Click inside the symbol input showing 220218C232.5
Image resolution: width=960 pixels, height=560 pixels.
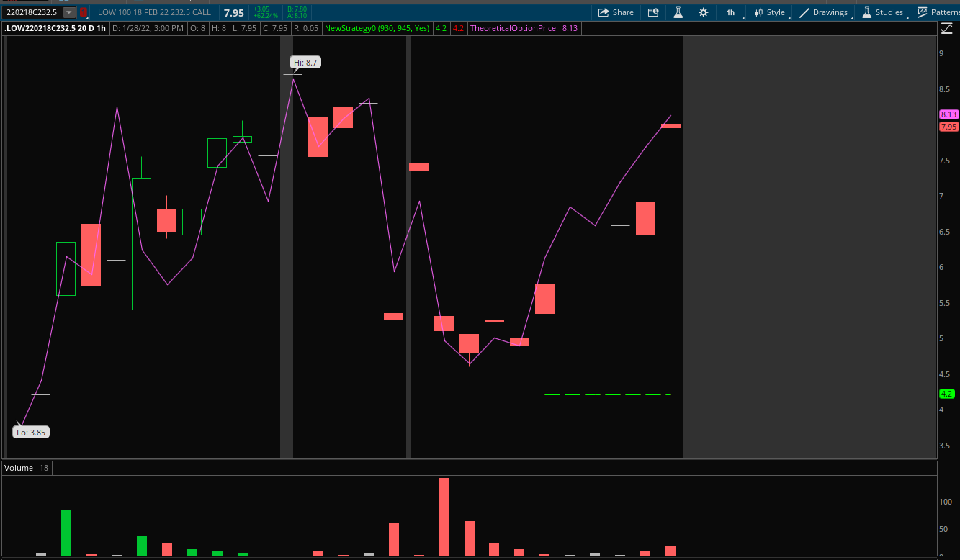(32, 12)
